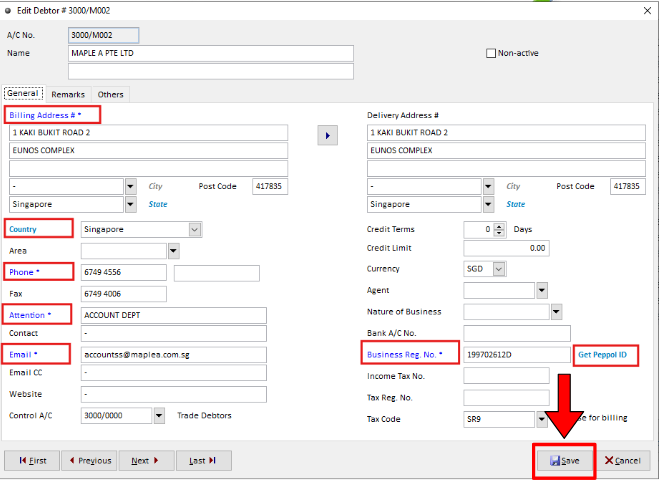
Task: Go to the Last debtor record
Action: point(203,461)
